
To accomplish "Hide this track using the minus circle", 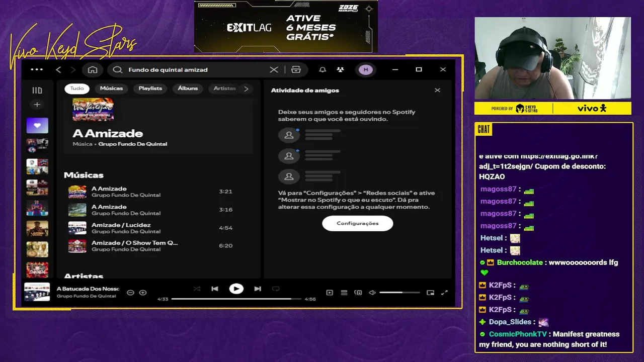I will [130, 293].
